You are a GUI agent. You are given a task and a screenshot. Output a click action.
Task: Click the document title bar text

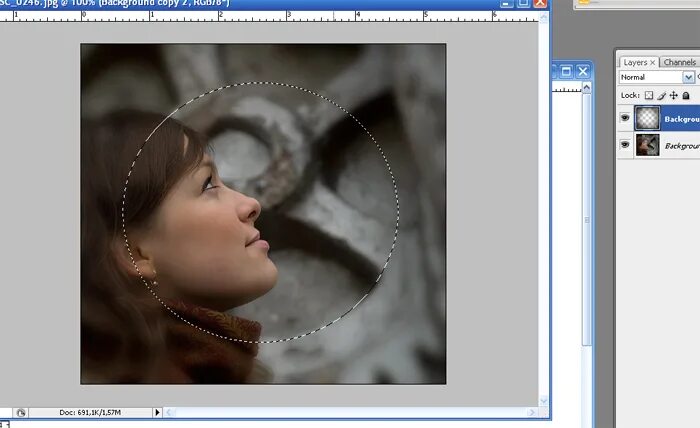(114, 3)
